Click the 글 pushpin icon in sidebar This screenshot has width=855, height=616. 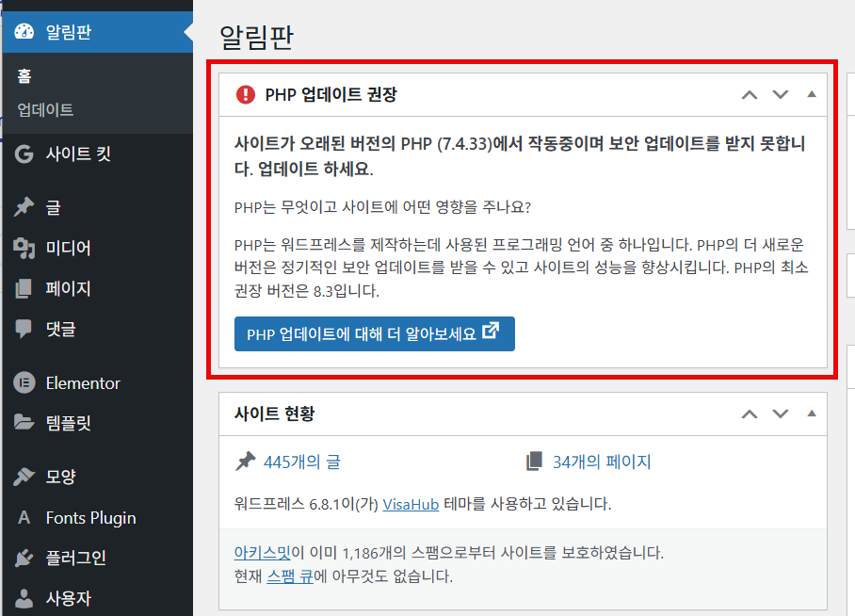click(x=24, y=207)
